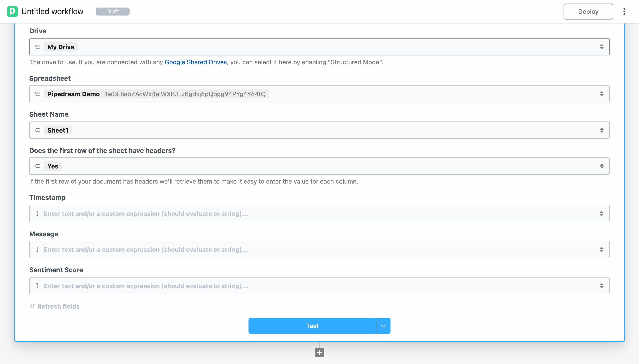
Task: Click Refresh fields text link
Action: pos(58,306)
